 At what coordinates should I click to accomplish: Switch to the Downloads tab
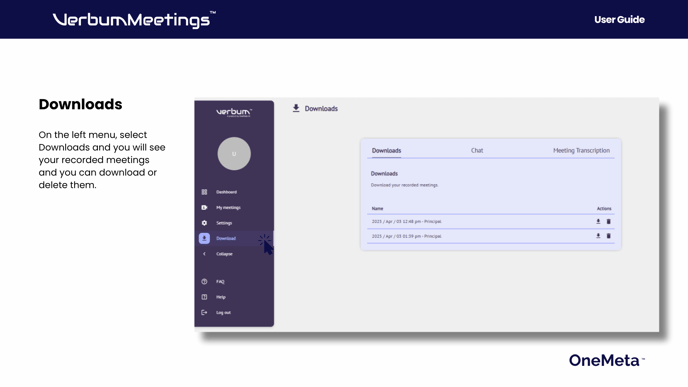[x=386, y=150]
